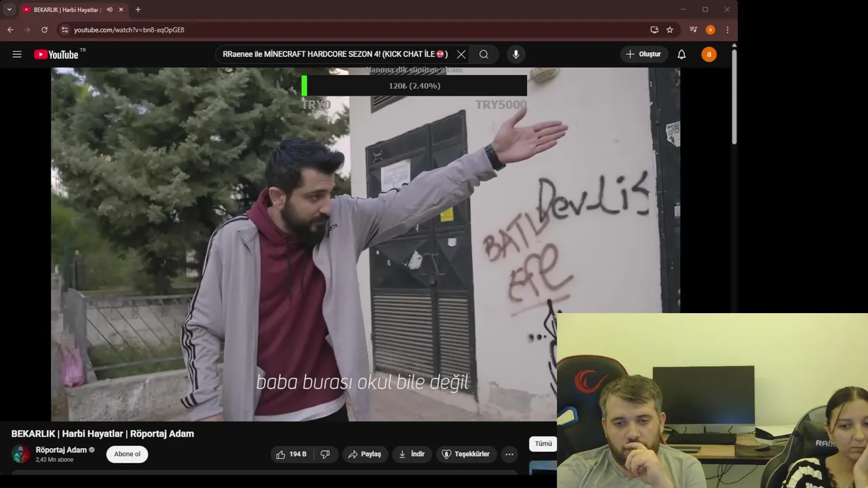
Task: Download video with İndir button
Action: pos(412,454)
